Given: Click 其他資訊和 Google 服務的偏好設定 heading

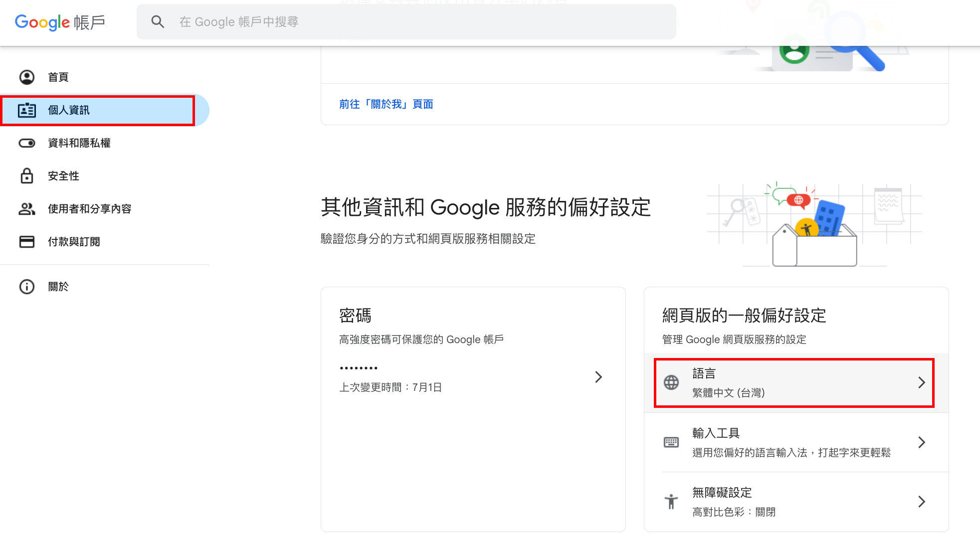Looking at the screenshot, I should [486, 207].
